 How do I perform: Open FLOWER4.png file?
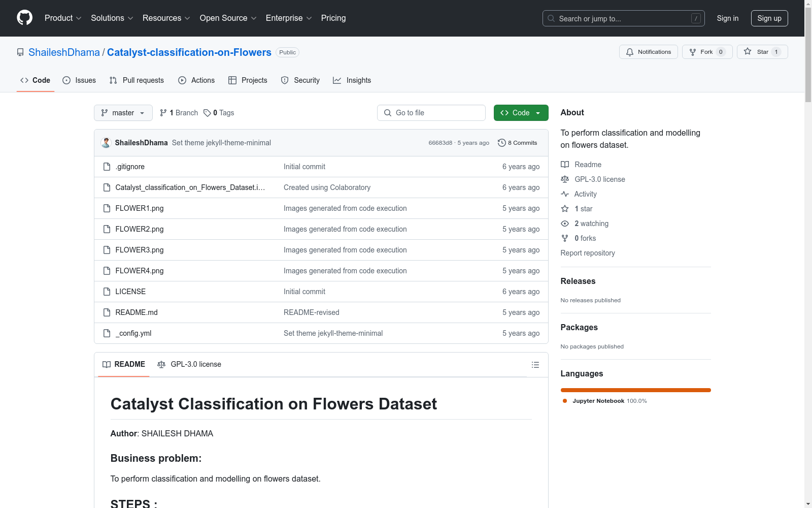pos(140,271)
